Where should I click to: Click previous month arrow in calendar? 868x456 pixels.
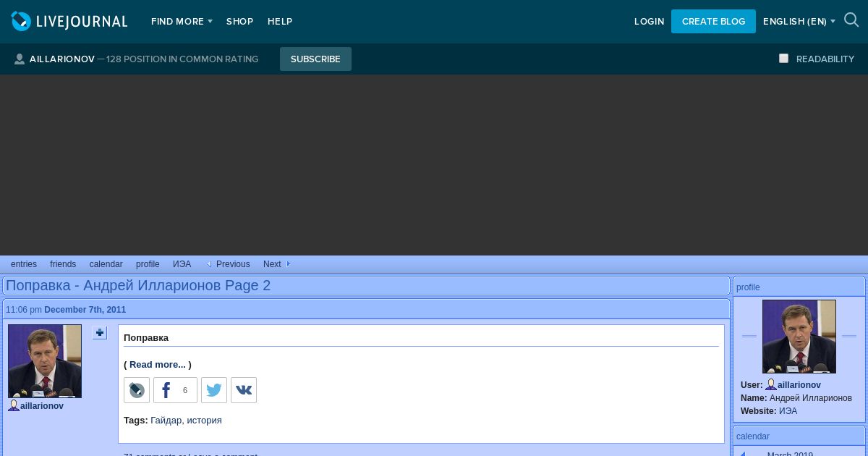(x=742, y=454)
